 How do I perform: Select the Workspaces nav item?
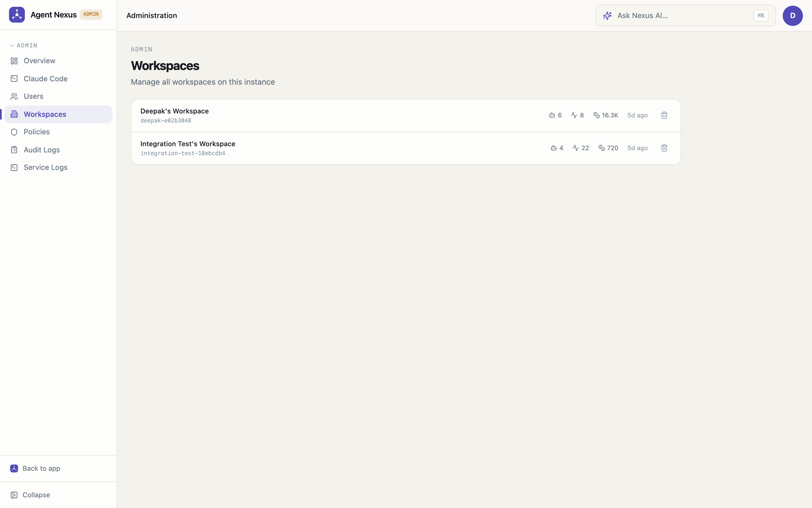pos(58,114)
